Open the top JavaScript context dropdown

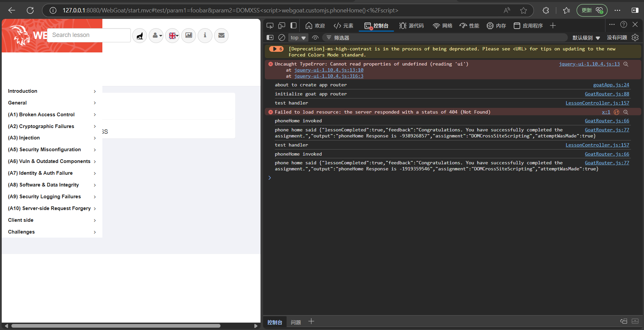pos(298,38)
